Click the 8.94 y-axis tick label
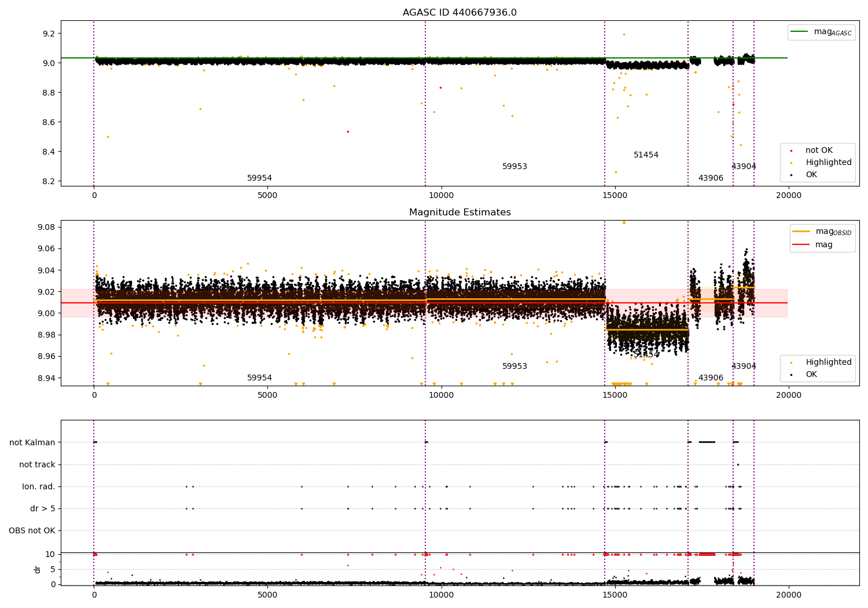 (x=47, y=378)
